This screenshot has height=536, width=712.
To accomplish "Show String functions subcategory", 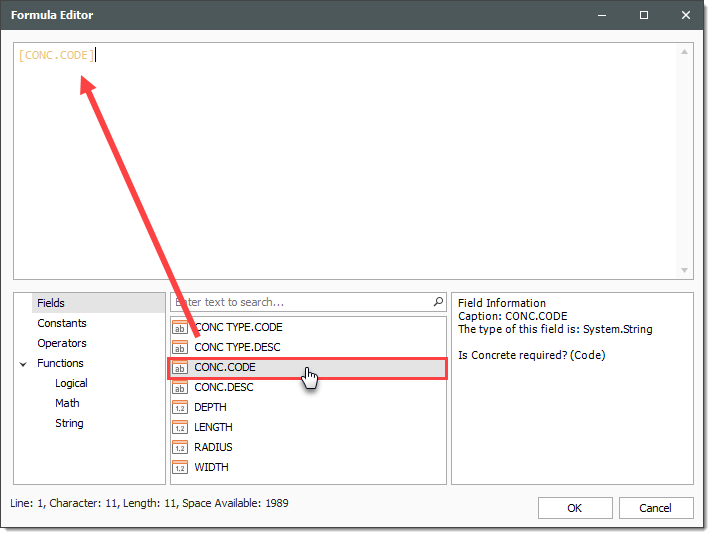I will click(x=69, y=423).
